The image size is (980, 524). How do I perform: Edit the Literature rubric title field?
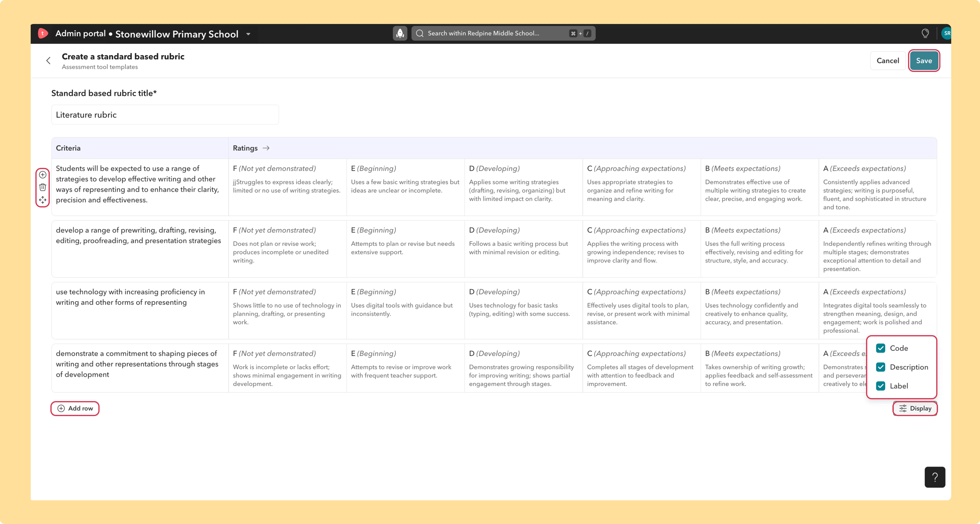[165, 115]
